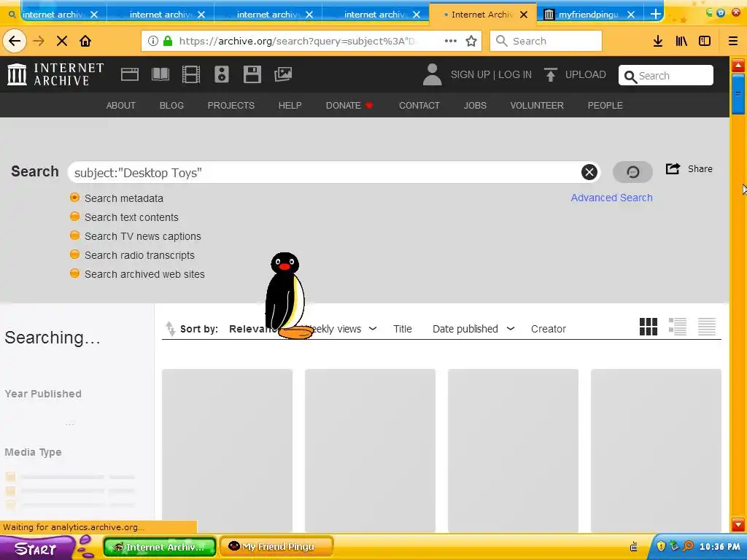Open the Video film icon
The width and height of the screenshot is (747, 560).
click(x=191, y=74)
